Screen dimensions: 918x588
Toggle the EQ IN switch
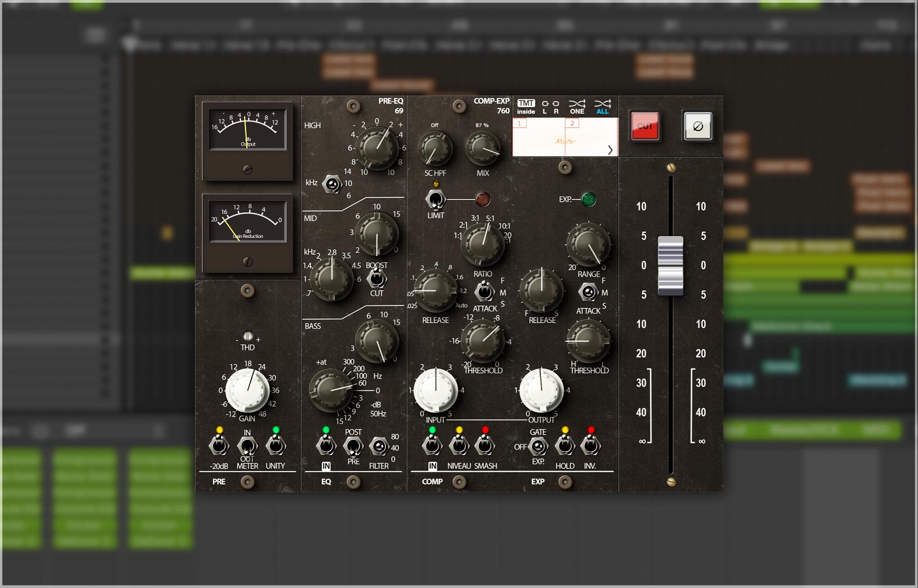326,446
